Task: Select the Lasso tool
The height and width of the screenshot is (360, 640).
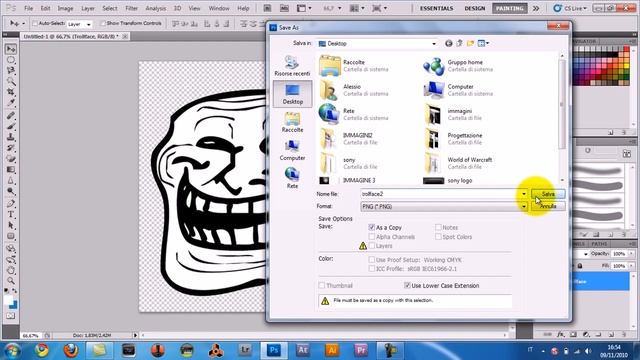Action: 11,71
